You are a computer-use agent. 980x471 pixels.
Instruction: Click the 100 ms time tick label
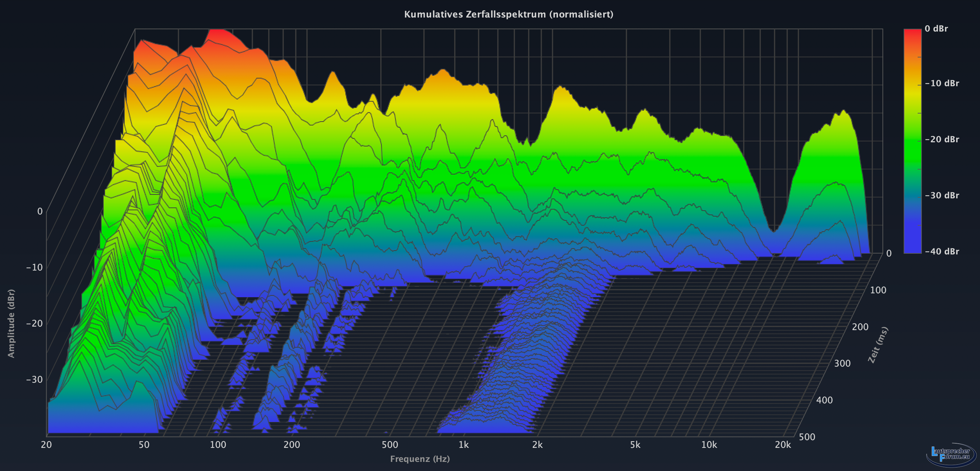(x=878, y=290)
